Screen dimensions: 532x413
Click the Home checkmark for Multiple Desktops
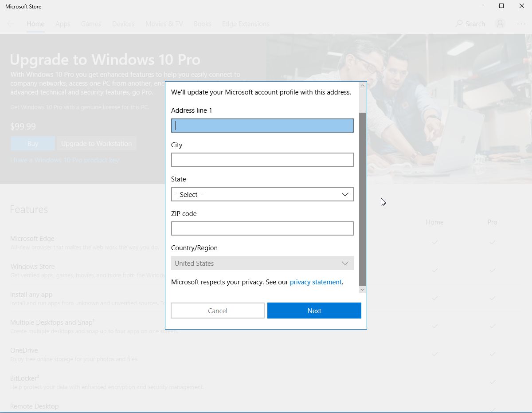(435, 326)
